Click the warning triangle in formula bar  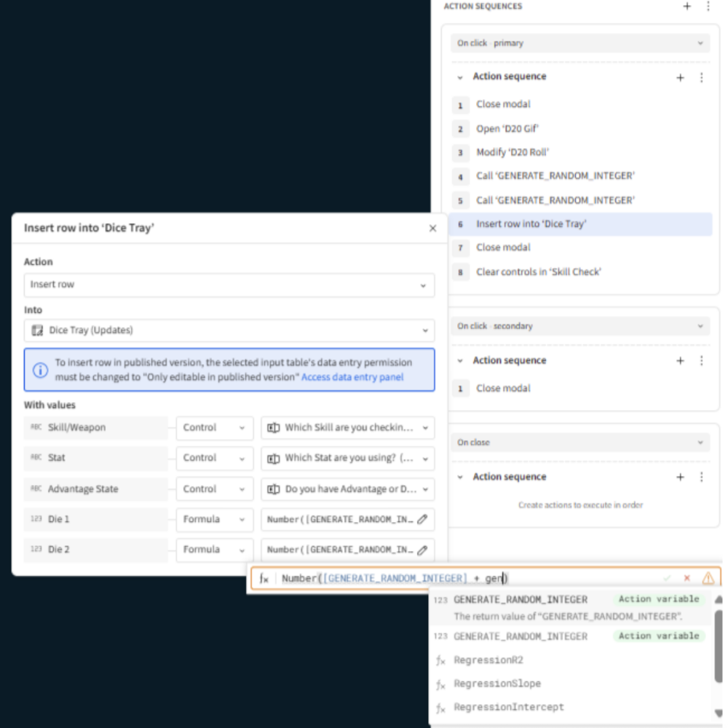(708, 578)
